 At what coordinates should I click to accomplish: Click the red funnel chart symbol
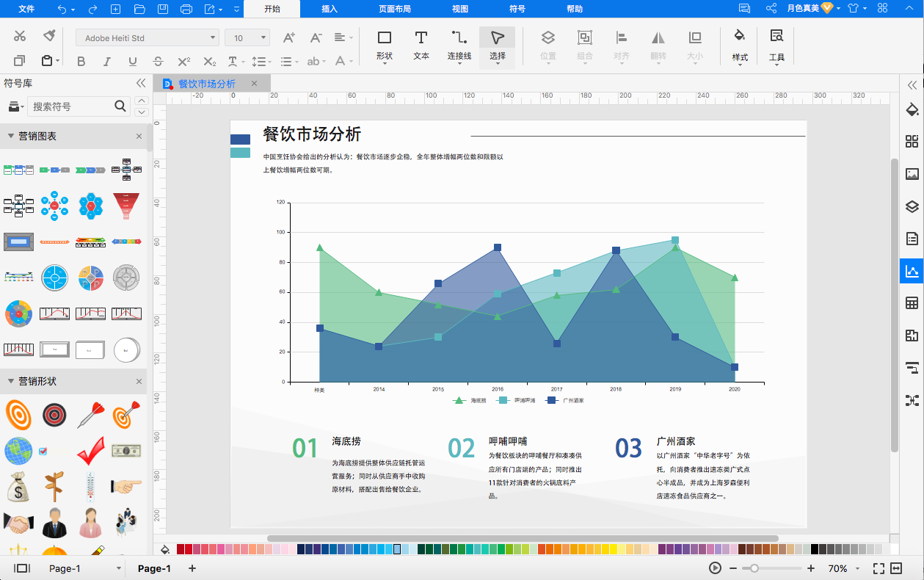pos(126,206)
